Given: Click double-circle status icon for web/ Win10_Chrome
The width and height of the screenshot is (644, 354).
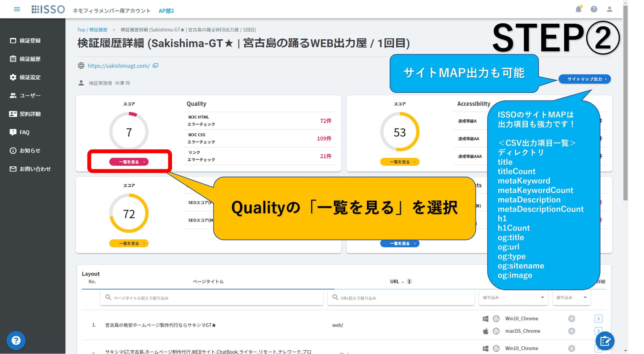Looking at the screenshot, I should [572, 319].
